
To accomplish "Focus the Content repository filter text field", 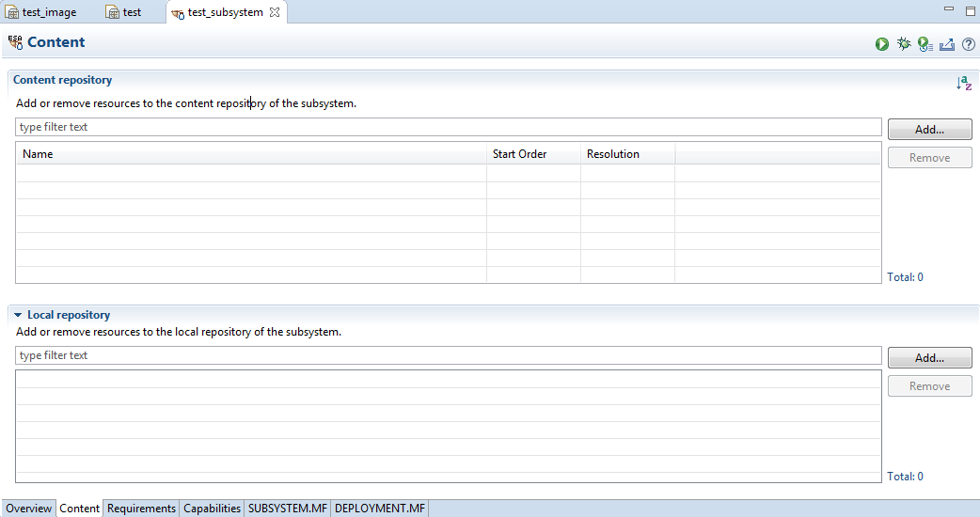I will pyautogui.click(x=448, y=127).
